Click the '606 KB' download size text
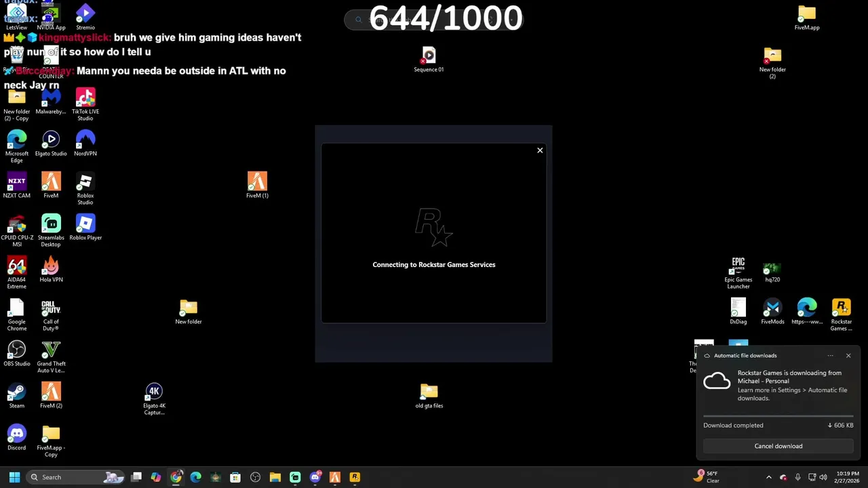This screenshot has width=868, height=488. pyautogui.click(x=841, y=425)
